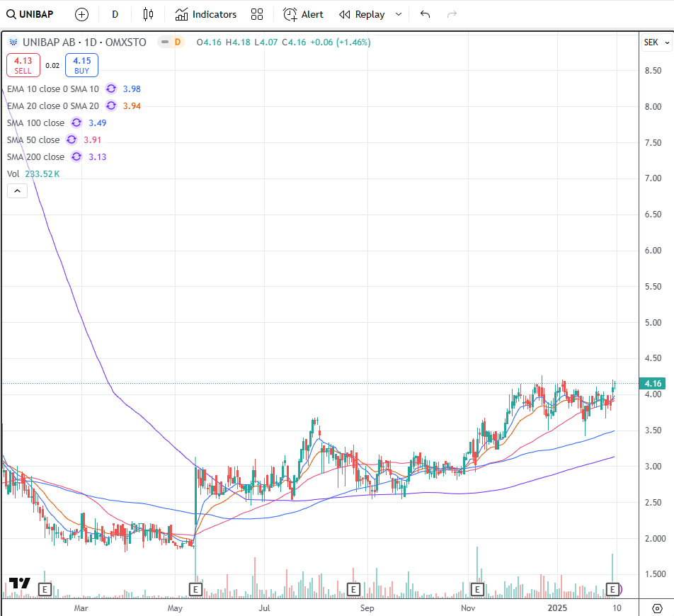Viewport: 674px width, 616px height.
Task: Start bar Replay mode
Action: tap(362, 14)
